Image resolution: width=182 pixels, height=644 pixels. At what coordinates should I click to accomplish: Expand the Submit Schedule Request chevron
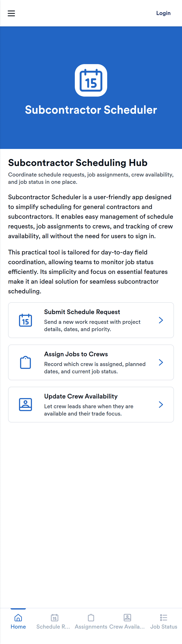161,320
